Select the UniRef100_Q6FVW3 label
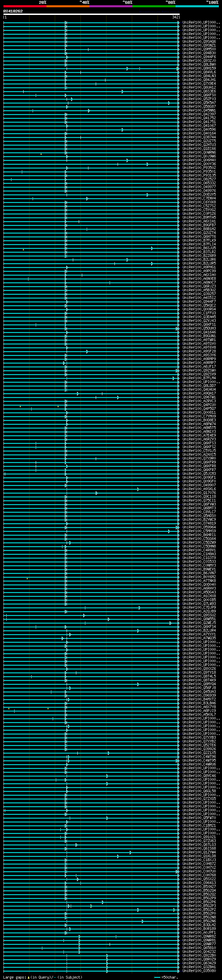The width and height of the screenshot is (222, 980). click(199, 504)
